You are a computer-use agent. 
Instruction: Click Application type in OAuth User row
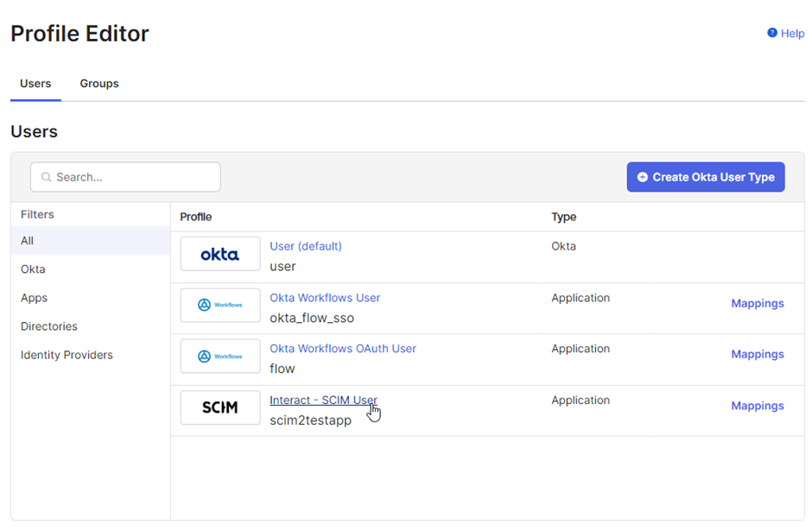point(580,349)
